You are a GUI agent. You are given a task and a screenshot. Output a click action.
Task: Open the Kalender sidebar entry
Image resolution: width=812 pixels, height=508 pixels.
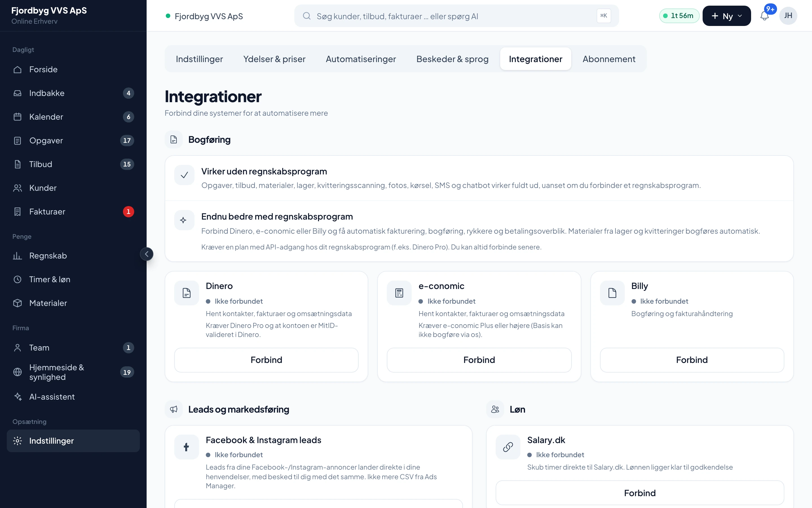[73, 117]
